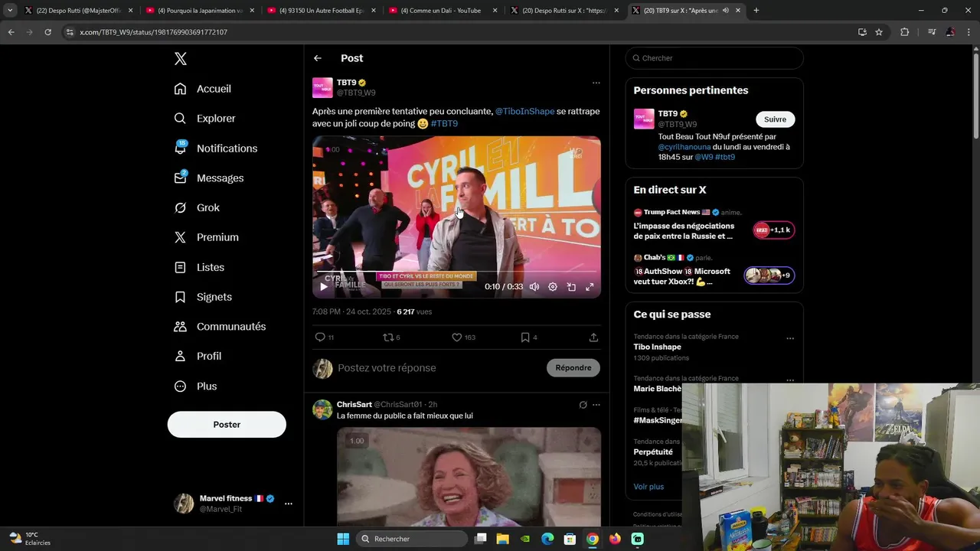Open Microsoft Edge from taskbar
980x551 pixels.
coord(547,539)
